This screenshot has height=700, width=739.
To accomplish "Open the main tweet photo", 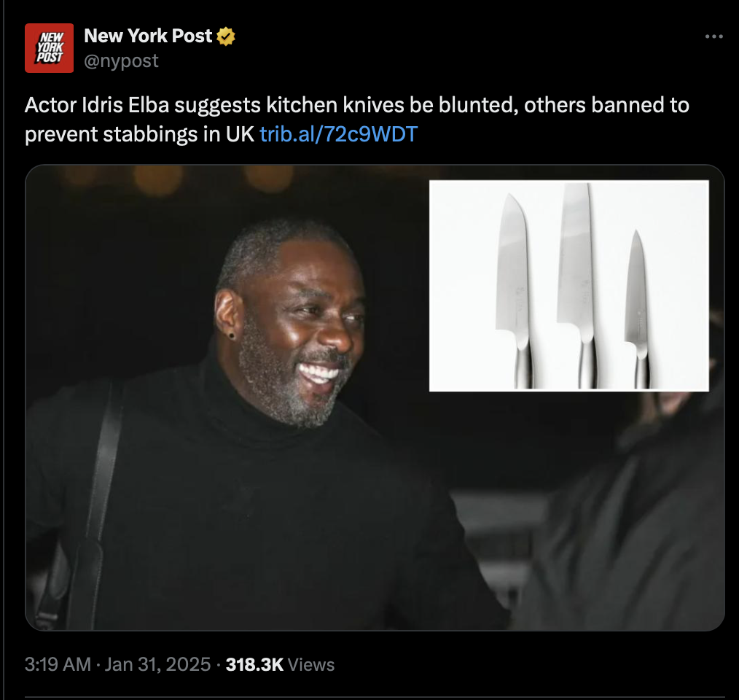I will 375,397.
